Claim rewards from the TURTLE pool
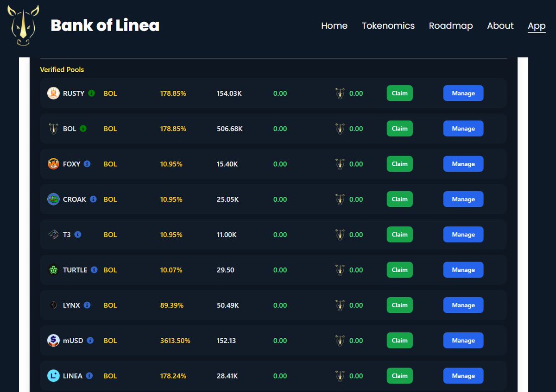 click(x=399, y=270)
